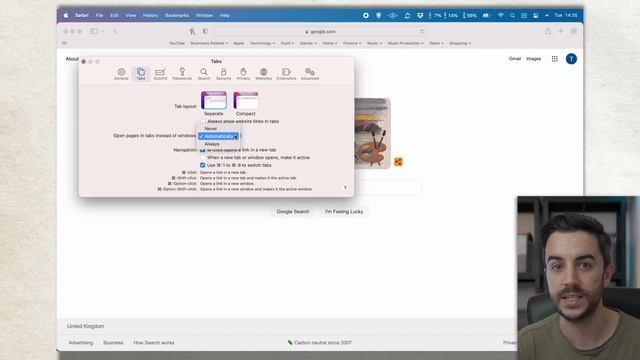Click the google.com address bar
Screen dimensions: 640x360
(320, 31)
